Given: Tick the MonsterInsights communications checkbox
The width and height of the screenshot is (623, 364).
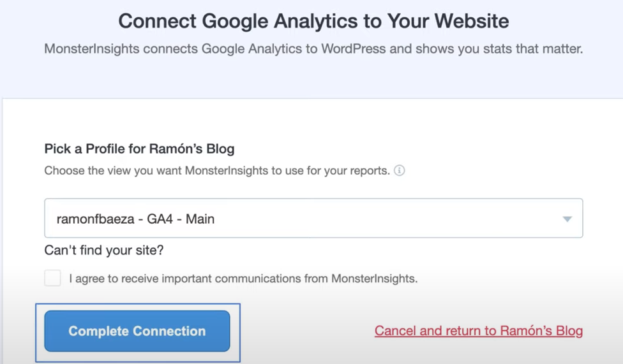Looking at the screenshot, I should click(x=53, y=278).
